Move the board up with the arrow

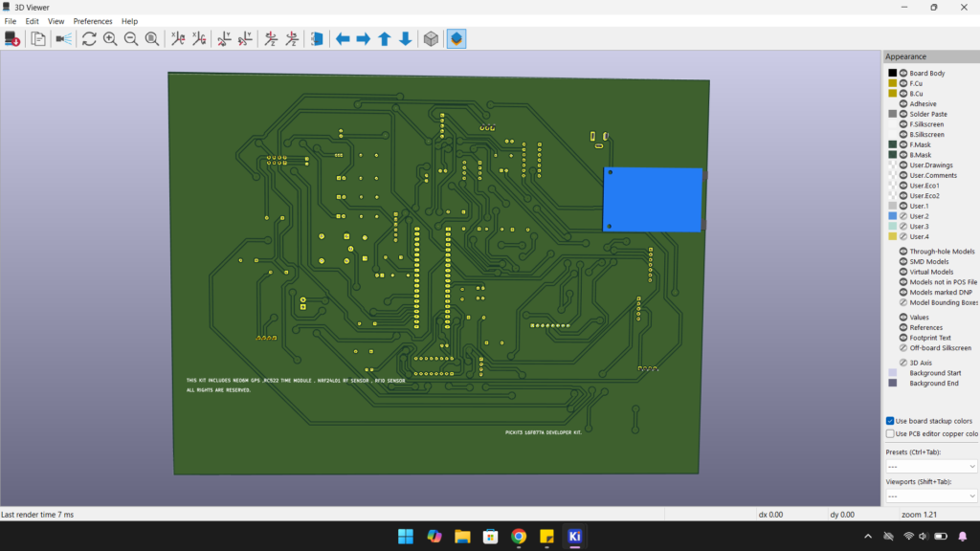tap(385, 38)
